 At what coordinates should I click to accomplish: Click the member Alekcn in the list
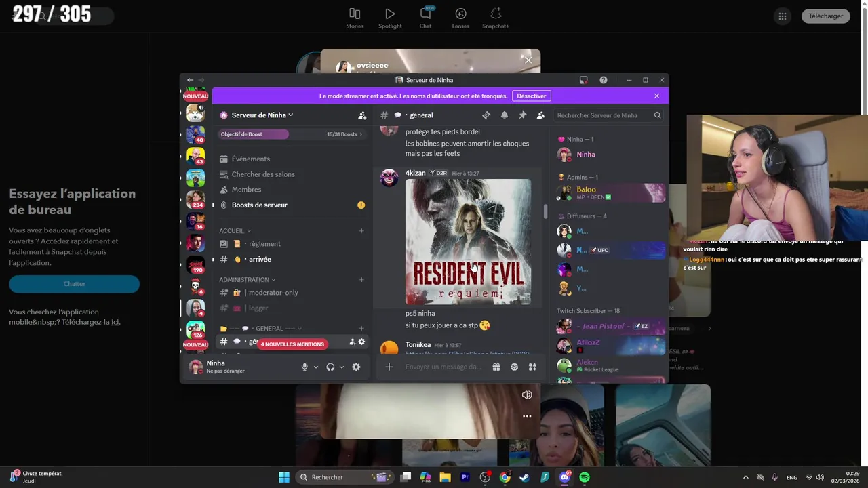[610, 365]
